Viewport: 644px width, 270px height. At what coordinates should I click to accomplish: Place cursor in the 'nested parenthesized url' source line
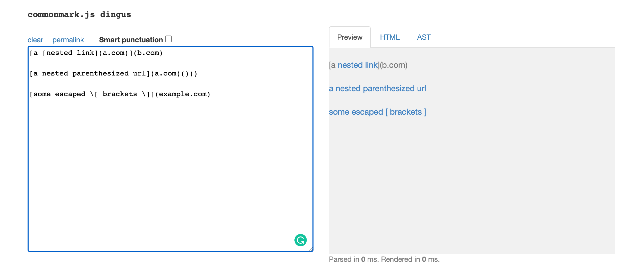(113, 73)
